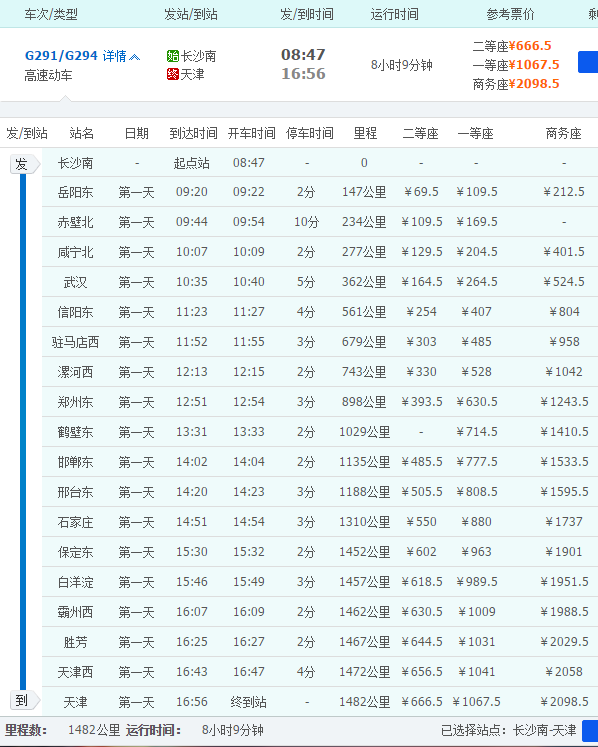The width and height of the screenshot is (598, 747).
Task: Click the 车次/类型 column header
Action: [x=51, y=14]
